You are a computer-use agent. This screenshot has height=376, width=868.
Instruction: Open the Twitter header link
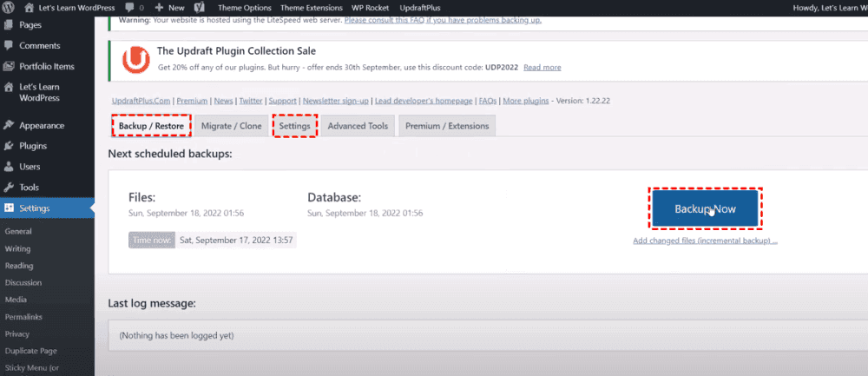(251, 101)
